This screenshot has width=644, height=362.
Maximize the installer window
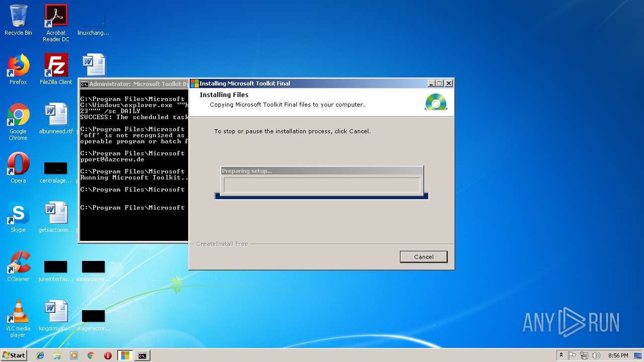440,83
